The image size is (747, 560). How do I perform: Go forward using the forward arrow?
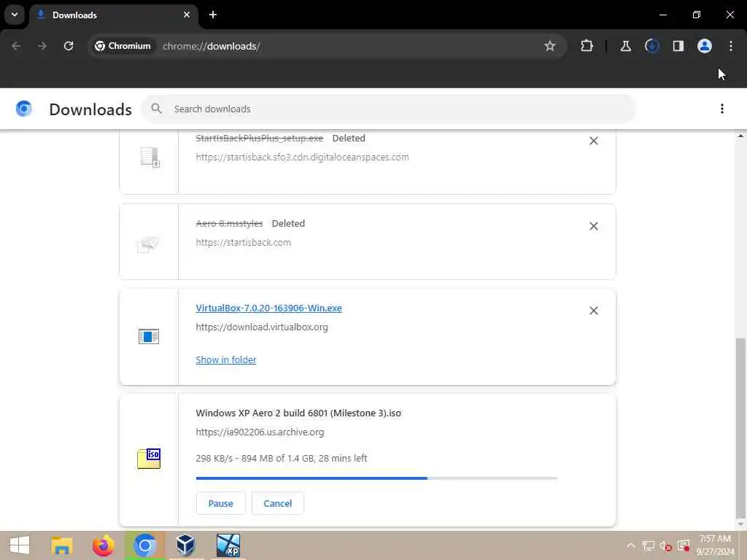42,46
